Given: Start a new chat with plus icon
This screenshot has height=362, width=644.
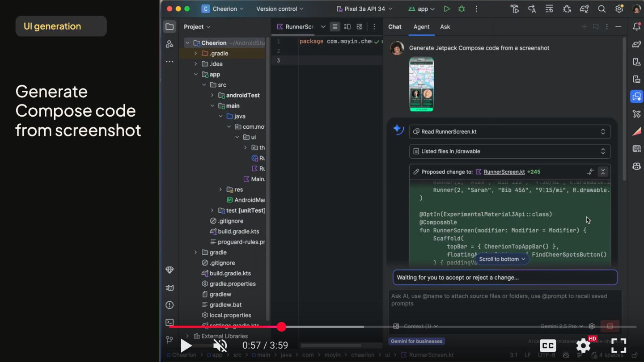Looking at the screenshot, I should coord(584,27).
